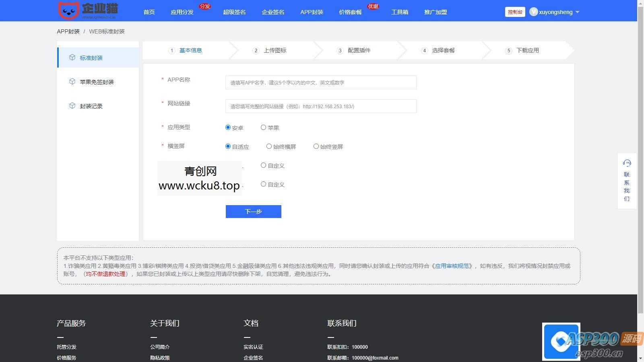The height and width of the screenshot is (362, 644).
Task: Select the 标准封装 cube icon in sidebar
Action: [x=71, y=58]
